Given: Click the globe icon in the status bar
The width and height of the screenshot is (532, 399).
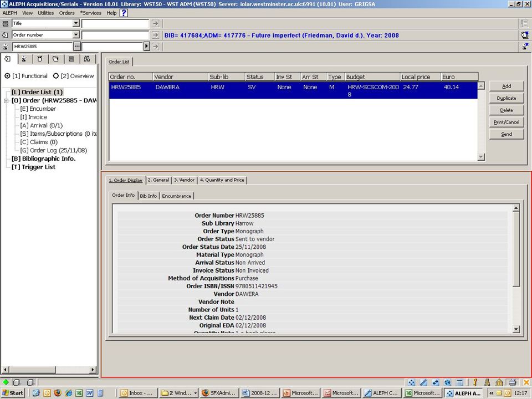Looking at the screenshot, I should pos(448,382).
